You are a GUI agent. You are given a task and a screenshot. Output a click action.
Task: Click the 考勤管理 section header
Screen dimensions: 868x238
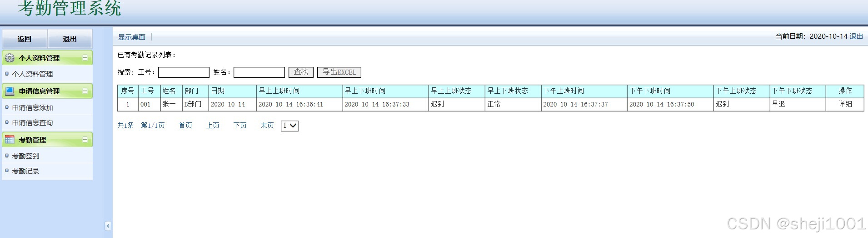(x=47, y=140)
